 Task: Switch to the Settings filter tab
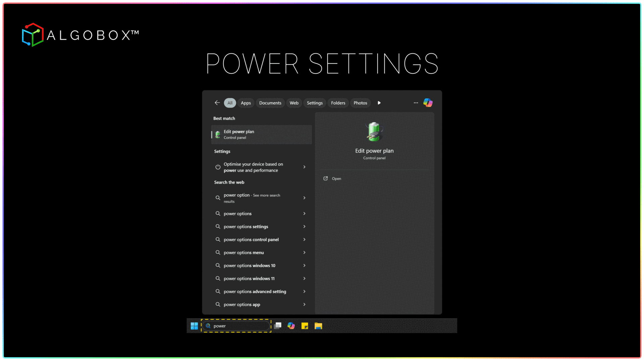tap(314, 103)
